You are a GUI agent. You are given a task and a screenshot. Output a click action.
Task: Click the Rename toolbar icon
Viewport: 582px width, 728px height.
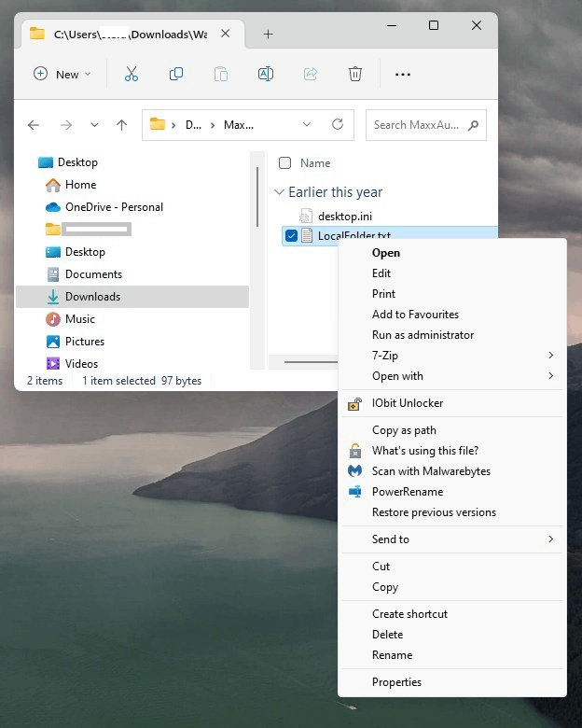(x=266, y=74)
